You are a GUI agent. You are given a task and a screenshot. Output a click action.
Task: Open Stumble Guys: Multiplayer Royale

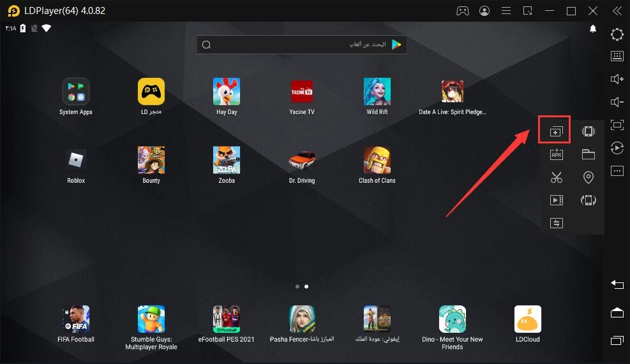click(x=151, y=319)
